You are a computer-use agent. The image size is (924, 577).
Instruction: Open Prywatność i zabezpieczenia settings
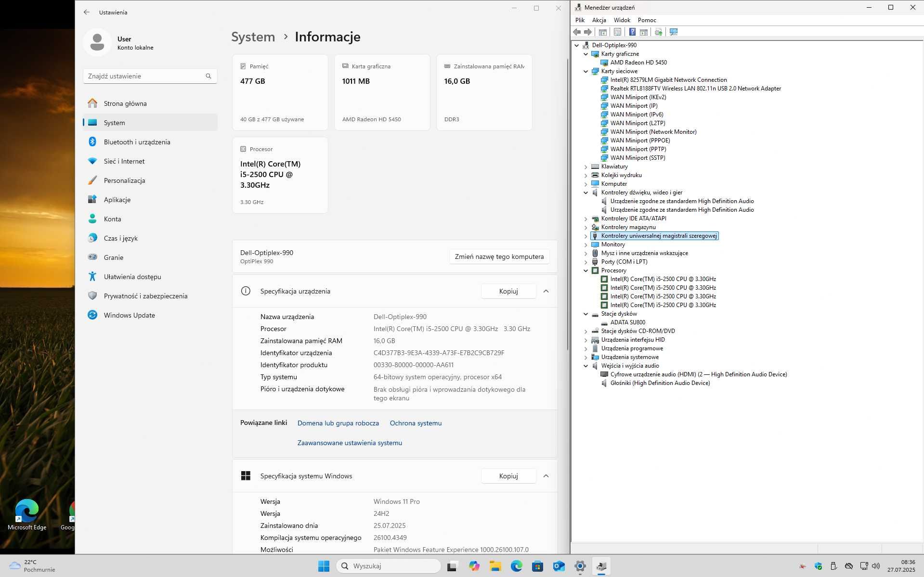(150, 296)
